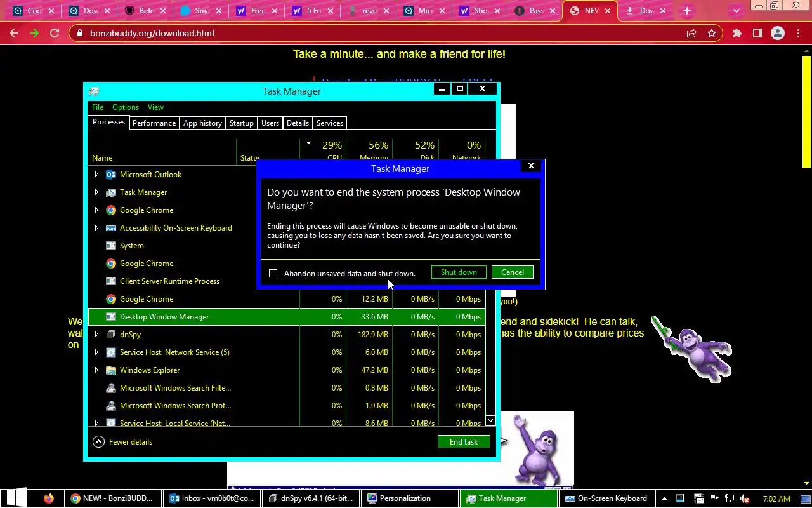Click the Shut down button

click(x=459, y=272)
